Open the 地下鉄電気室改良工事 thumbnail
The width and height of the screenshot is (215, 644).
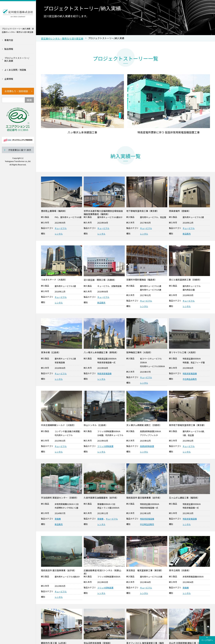[147, 192]
